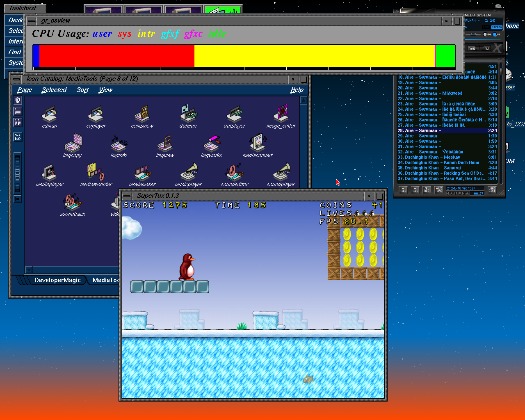
Task: Switch to the DeveloperMagic catalog tab
Action: tap(57, 280)
